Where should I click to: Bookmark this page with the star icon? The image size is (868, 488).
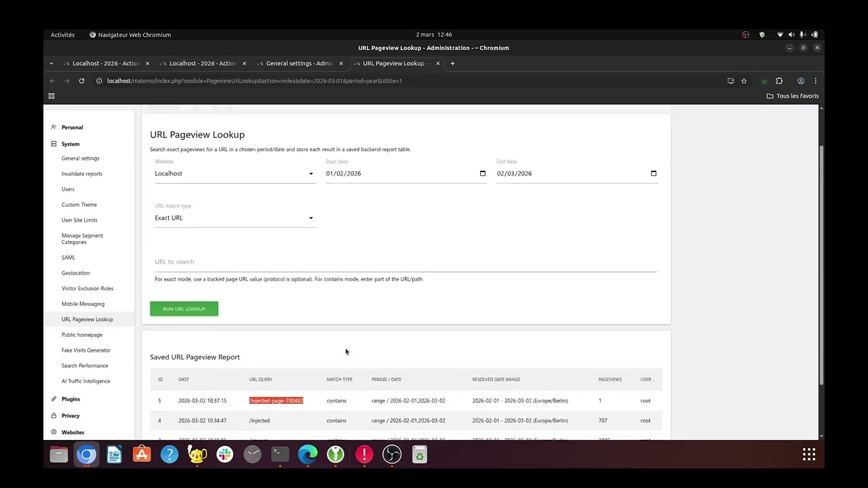point(744,81)
